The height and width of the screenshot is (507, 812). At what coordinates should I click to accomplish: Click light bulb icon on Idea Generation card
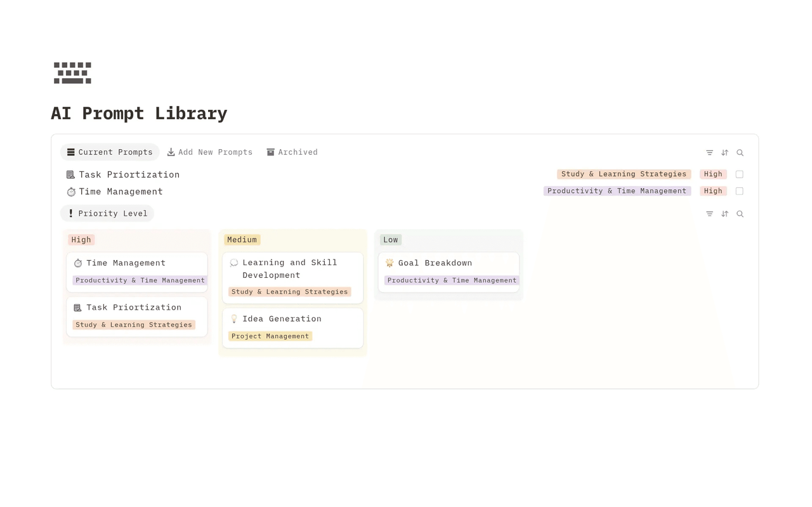(234, 319)
